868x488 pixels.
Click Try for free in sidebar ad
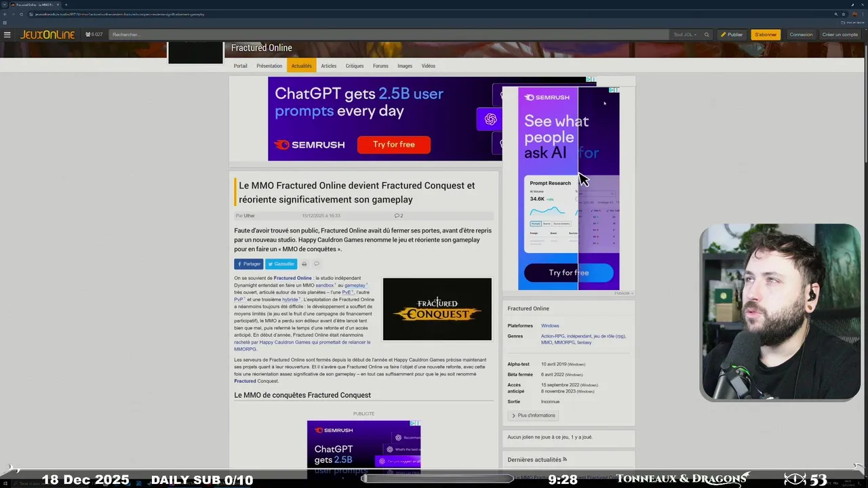point(568,272)
